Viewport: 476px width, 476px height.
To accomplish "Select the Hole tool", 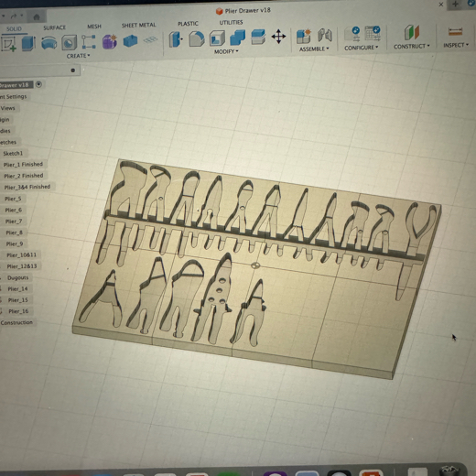I will point(70,42).
